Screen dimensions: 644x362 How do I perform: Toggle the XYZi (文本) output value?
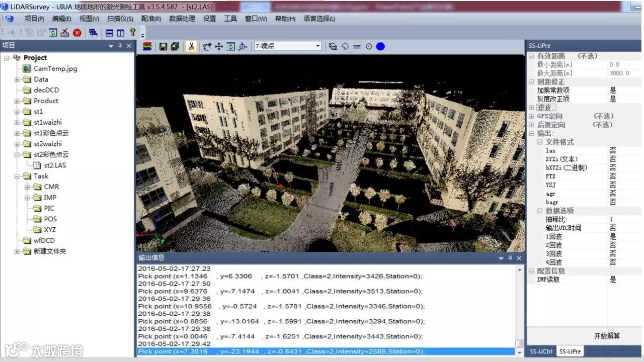point(625,159)
